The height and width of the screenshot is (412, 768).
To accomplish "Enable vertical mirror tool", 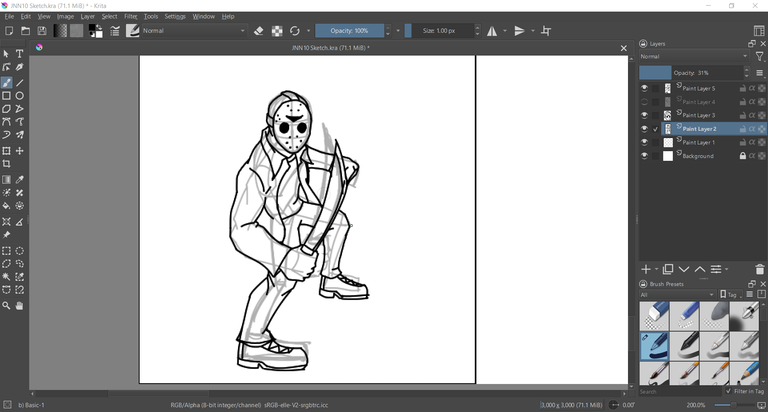I will click(x=519, y=31).
